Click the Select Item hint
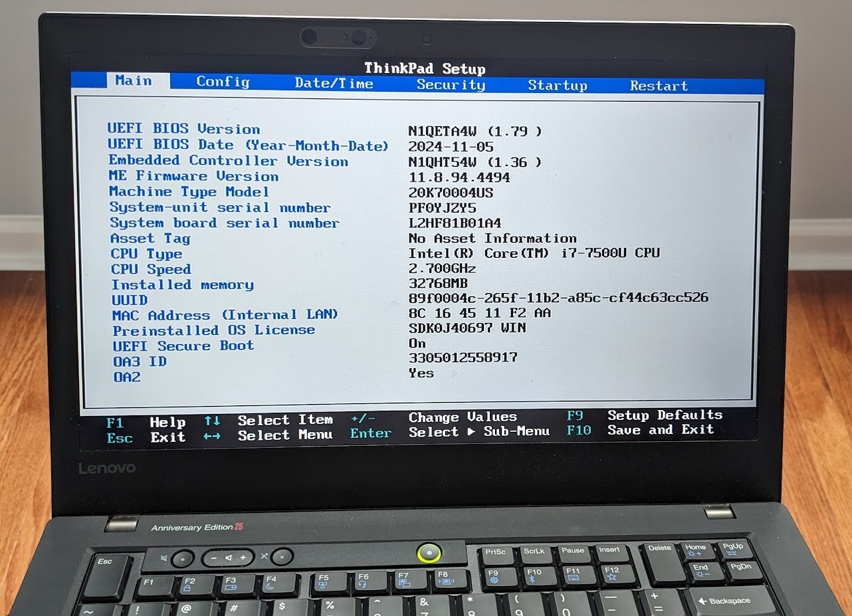 click(x=268, y=421)
